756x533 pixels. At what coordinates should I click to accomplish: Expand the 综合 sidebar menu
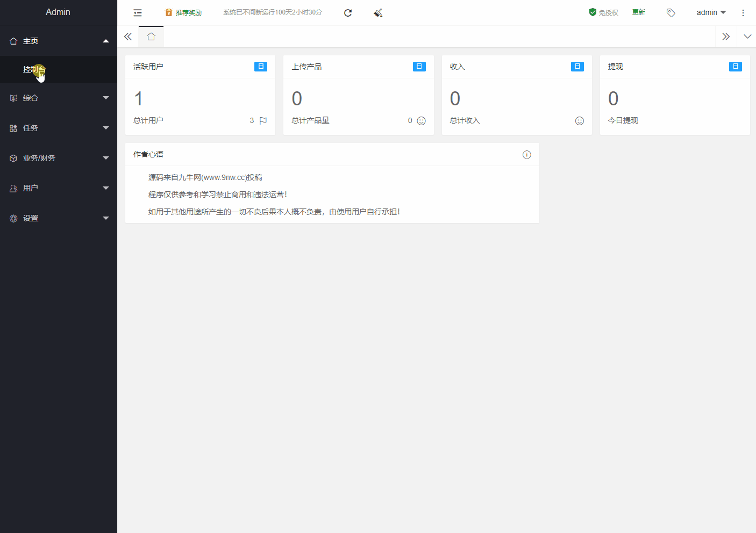point(59,98)
